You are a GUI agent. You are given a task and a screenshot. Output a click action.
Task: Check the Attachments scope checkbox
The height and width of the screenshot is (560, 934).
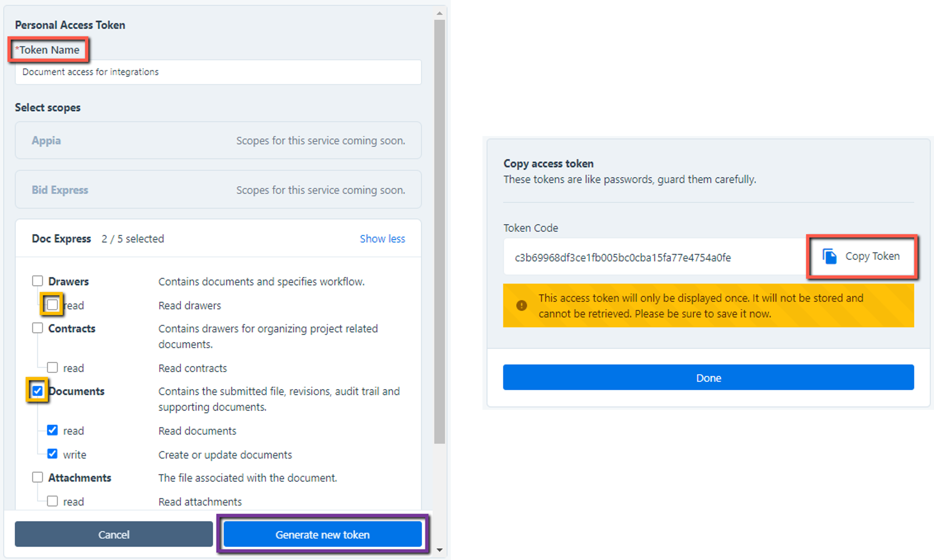[37, 477]
